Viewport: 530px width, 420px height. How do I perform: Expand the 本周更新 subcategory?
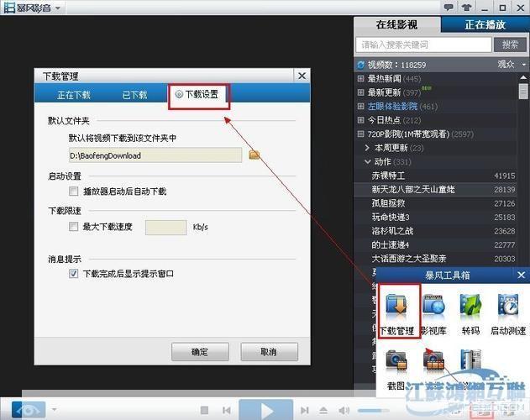pyautogui.click(x=367, y=148)
